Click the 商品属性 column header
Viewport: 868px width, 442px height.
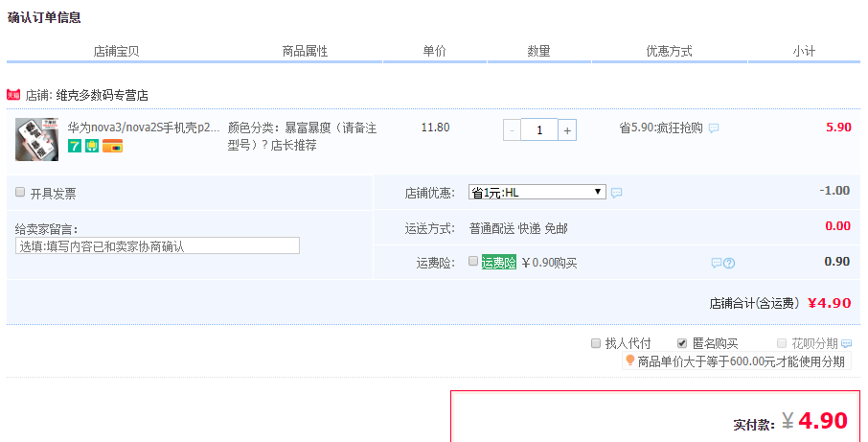point(305,52)
